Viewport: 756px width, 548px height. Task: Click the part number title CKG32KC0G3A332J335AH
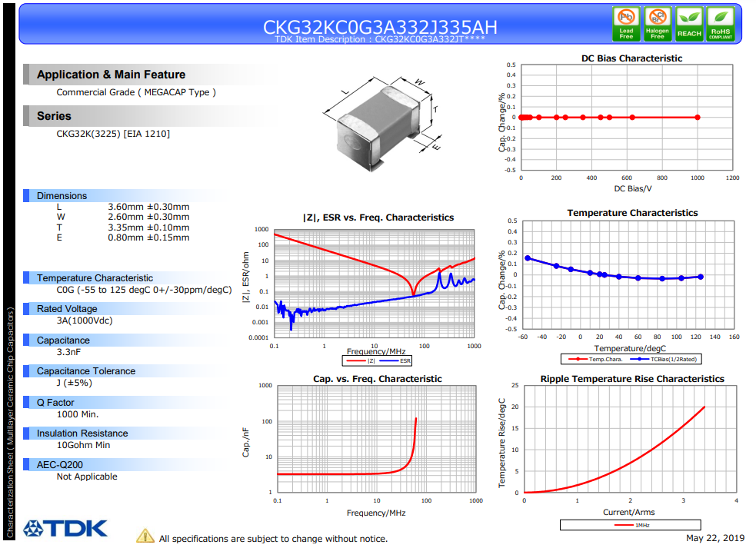point(380,27)
